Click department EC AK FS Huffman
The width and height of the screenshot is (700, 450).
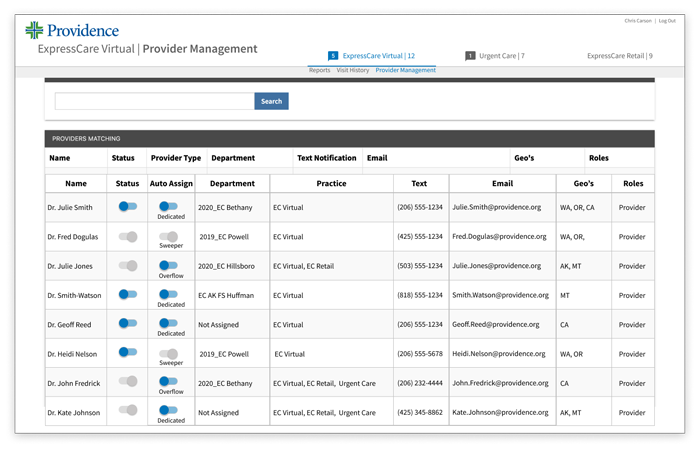pos(226,296)
